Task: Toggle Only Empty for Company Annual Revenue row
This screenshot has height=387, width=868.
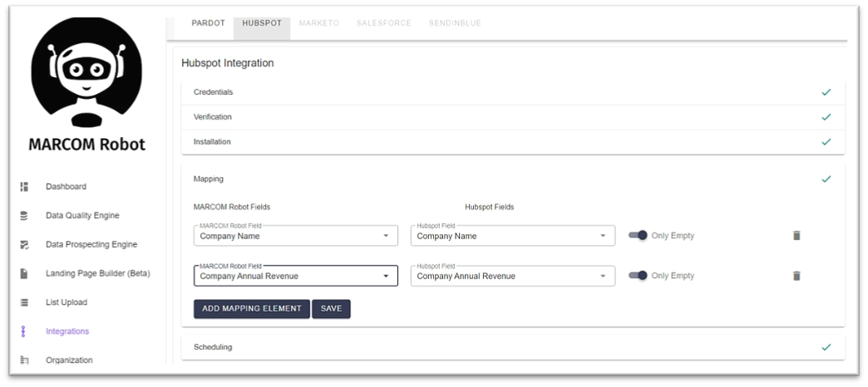Action: point(639,276)
